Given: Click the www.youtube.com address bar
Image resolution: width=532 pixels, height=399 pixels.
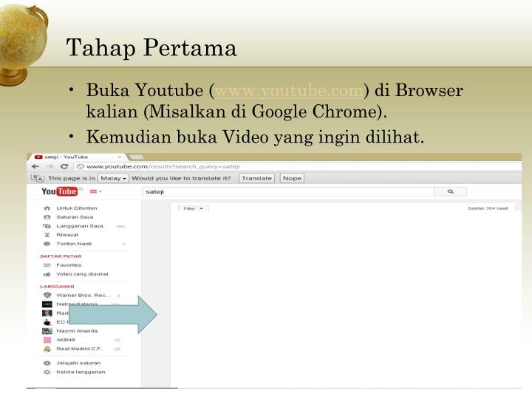Looking at the screenshot, I should click(x=299, y=166).
